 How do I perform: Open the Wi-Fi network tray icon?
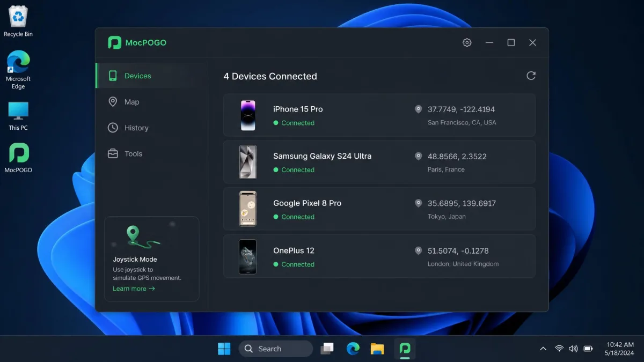559,349
